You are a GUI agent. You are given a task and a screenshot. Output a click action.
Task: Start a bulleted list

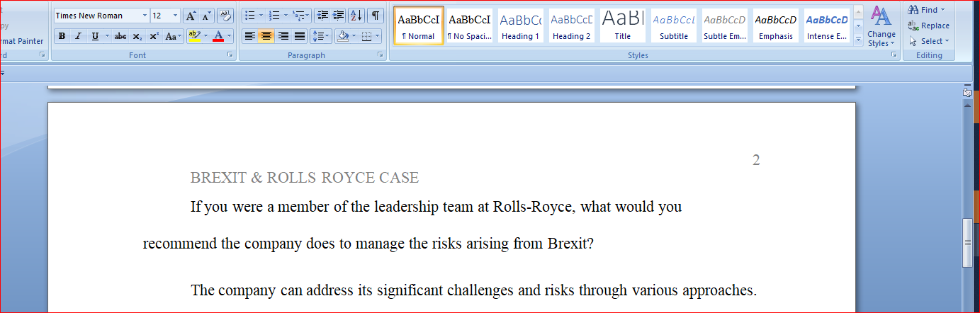click(x=249, y=16)
